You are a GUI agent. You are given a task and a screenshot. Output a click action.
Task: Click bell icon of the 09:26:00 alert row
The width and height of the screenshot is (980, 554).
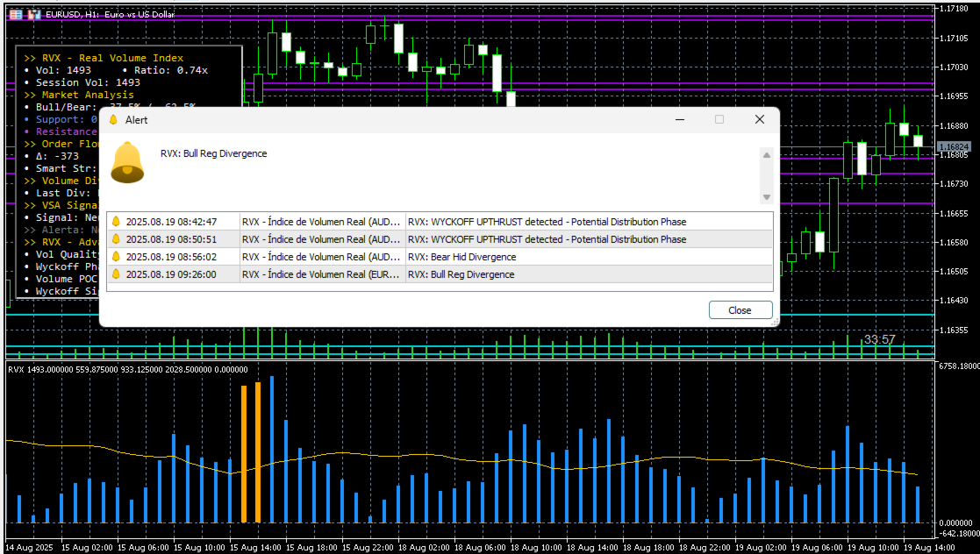(x=116, y=274)
